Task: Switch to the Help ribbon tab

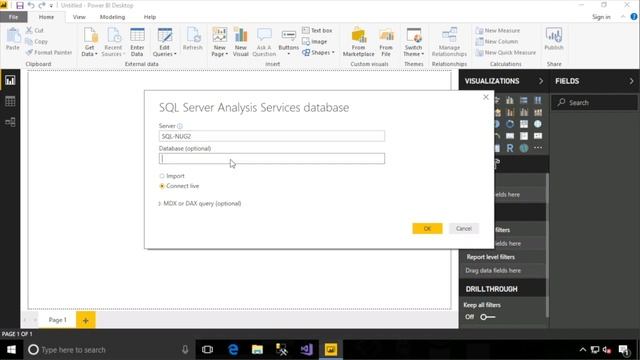Action: (x=150, y=17)
